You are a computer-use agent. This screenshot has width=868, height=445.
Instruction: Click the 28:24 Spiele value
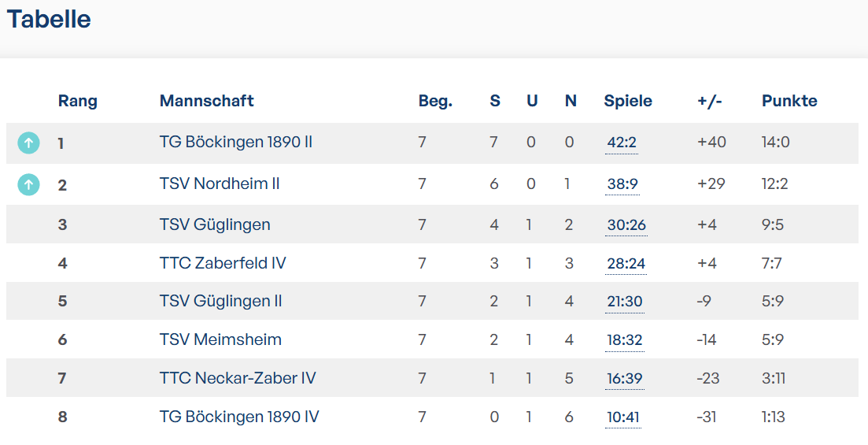pyautogui.click(x=626, y=264)
